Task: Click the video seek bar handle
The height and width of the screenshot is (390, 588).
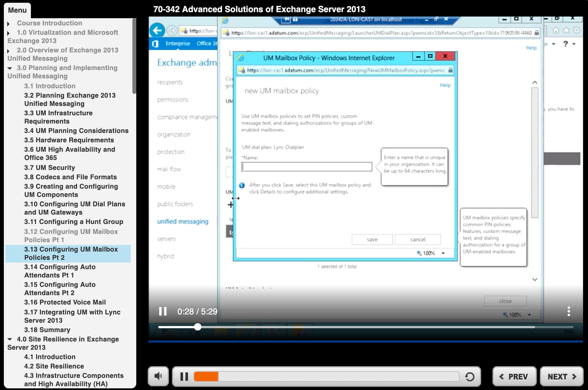Action: click(x=198, y=327)
